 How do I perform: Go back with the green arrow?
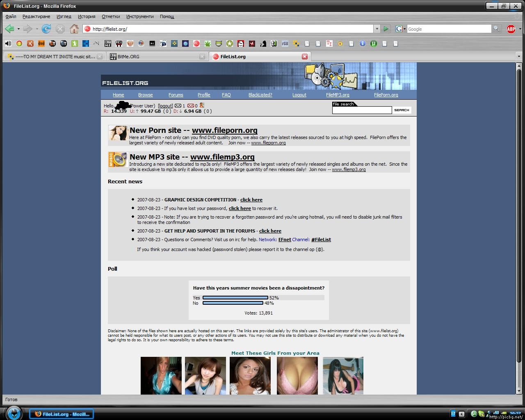10,29
